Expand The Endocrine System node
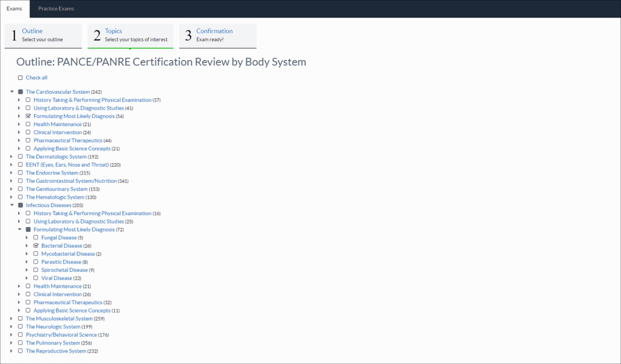621x364 pixels. [12, 173]
